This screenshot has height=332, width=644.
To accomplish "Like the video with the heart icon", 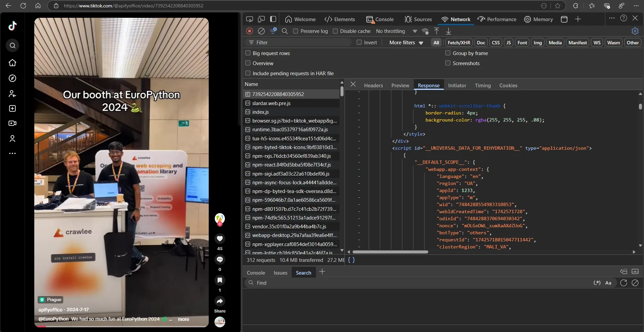I will pyautogui.click(x=220, y=239).
